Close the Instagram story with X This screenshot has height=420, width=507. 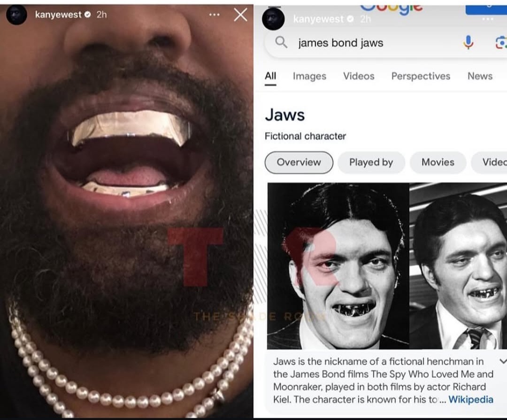(240, 15)
